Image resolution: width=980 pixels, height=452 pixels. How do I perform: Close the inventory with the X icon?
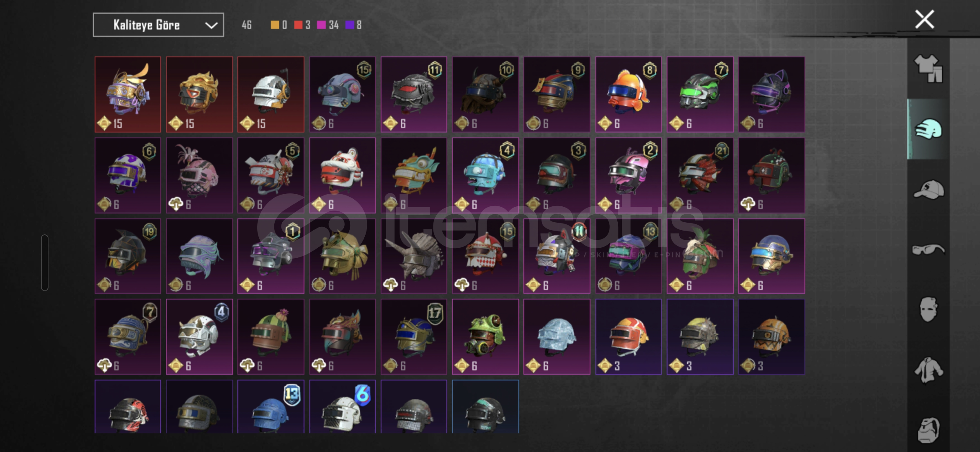[x=924, y=19]
